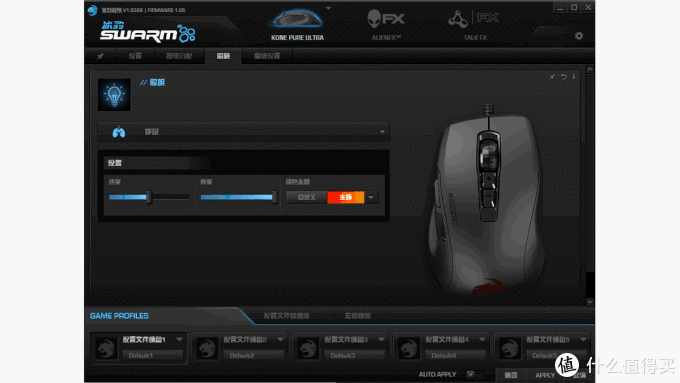The height and width of the screenshot is (383, 680).
Task: Pin the illumination panel via its pushpin icon
Action: 552,77
